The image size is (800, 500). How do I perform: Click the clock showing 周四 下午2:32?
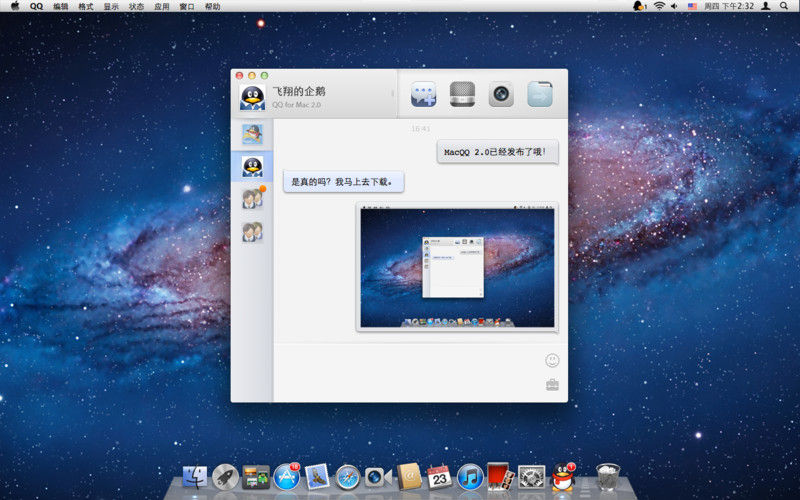(x=729, y=6)
